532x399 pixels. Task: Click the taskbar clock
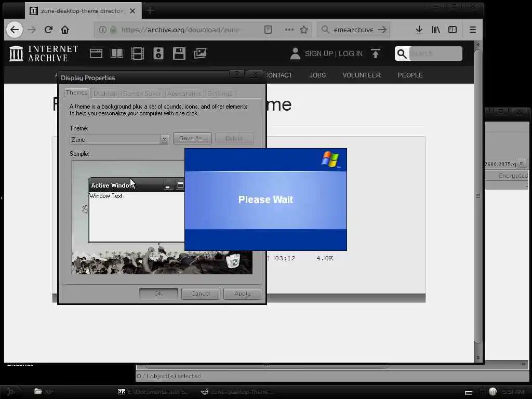[513, 392]
